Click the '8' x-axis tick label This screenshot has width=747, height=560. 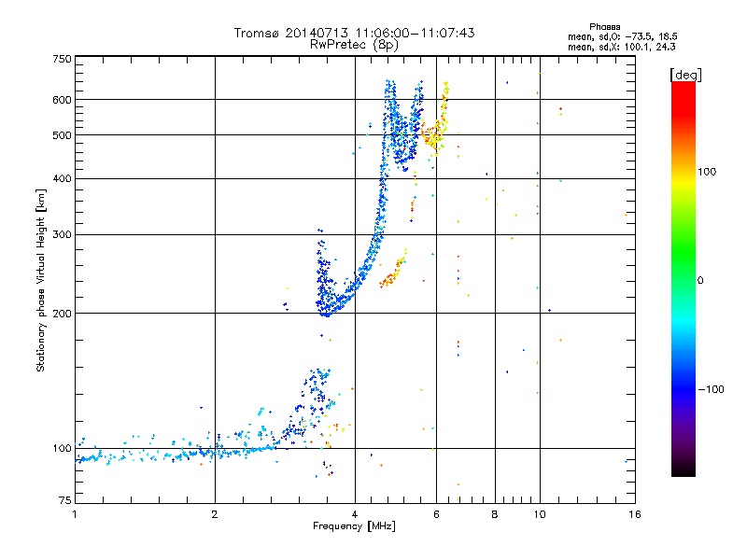coord(495,514)
